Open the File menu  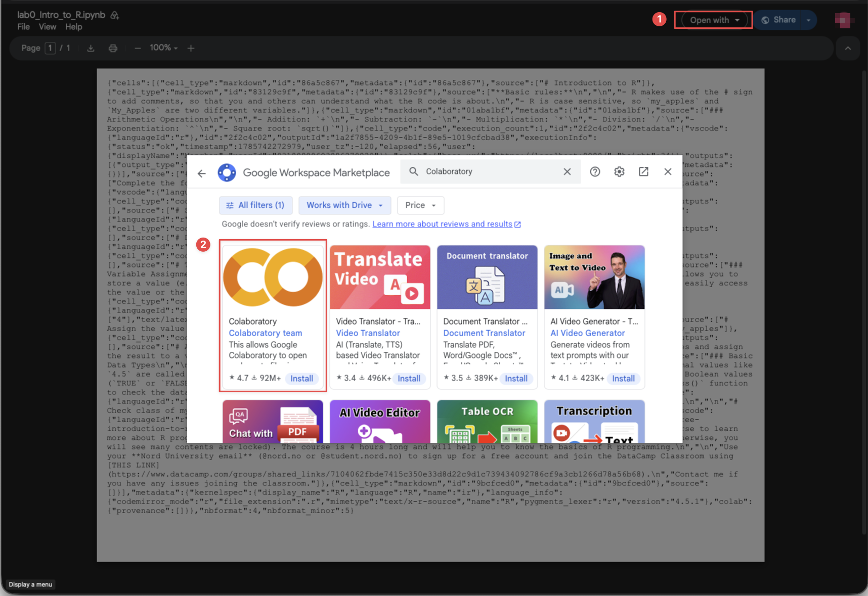pyautogui.click(x=23, y=27)
